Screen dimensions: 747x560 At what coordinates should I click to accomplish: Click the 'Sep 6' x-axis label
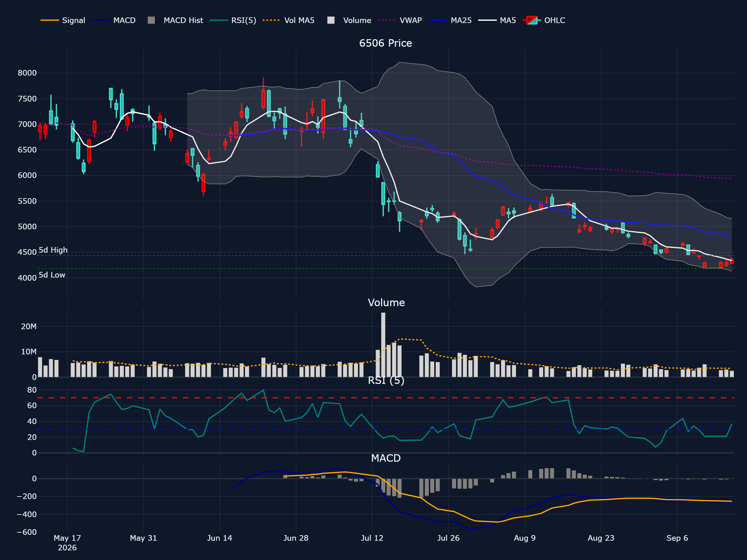point(677,538)
